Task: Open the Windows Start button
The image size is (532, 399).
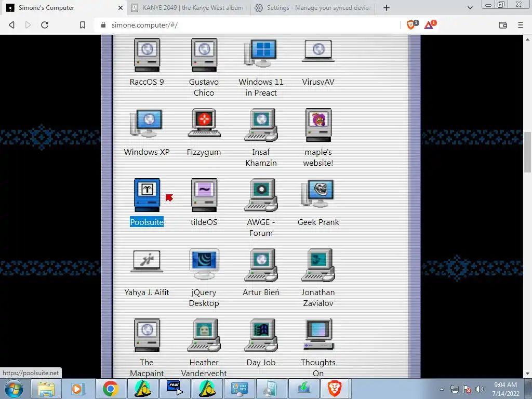Action: 14,389
